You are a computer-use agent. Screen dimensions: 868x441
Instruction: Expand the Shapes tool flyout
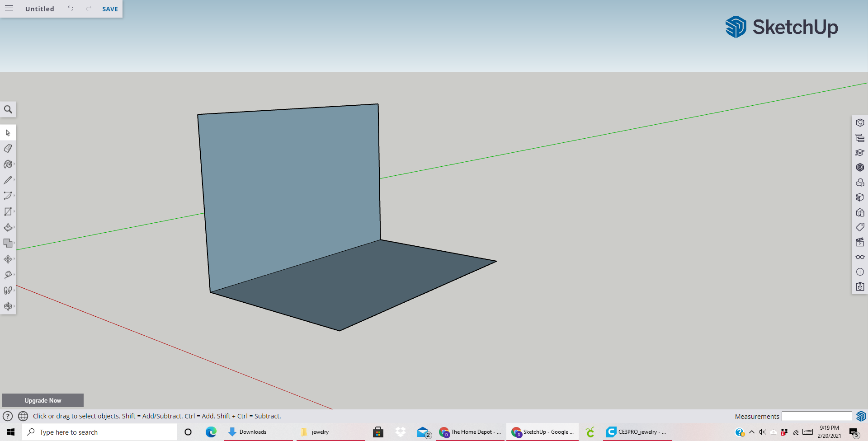coord(13,211)
